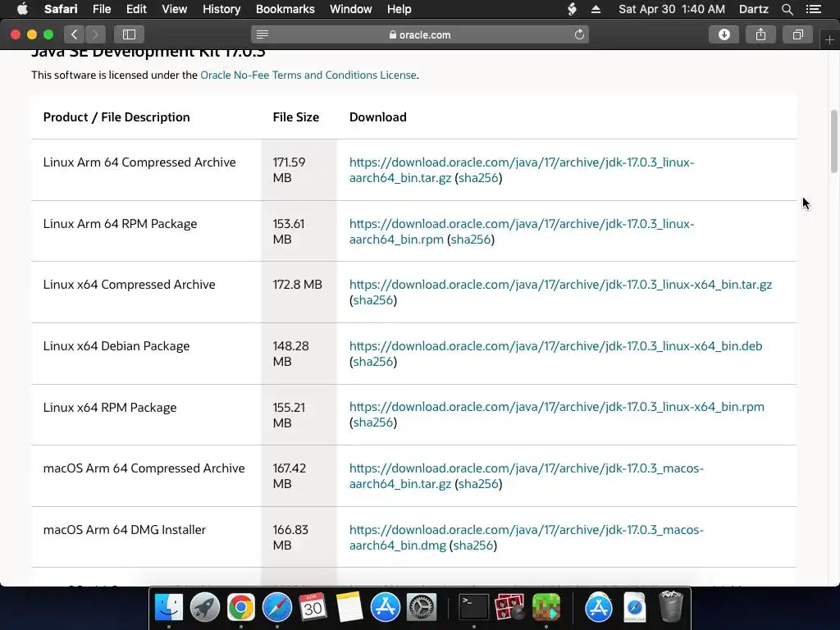Screen dimensions: 840x630
Task: Click the File Size column header
Action: 295,117
